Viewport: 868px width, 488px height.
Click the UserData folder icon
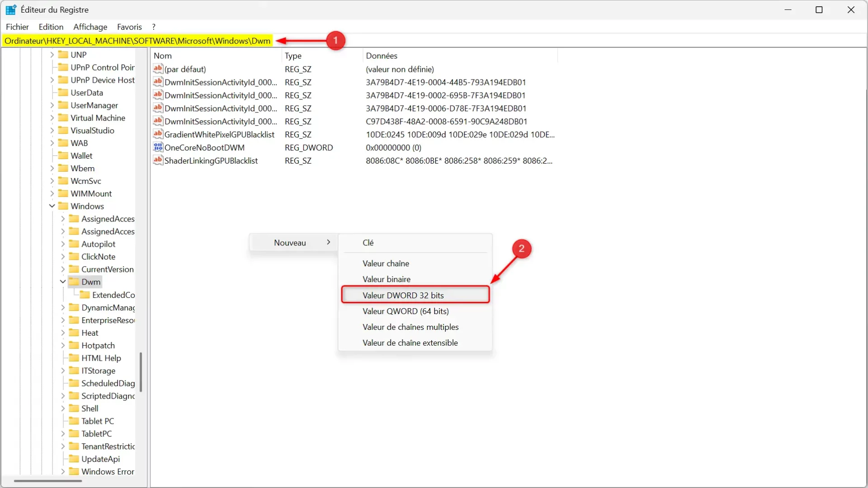pos(63,93)
